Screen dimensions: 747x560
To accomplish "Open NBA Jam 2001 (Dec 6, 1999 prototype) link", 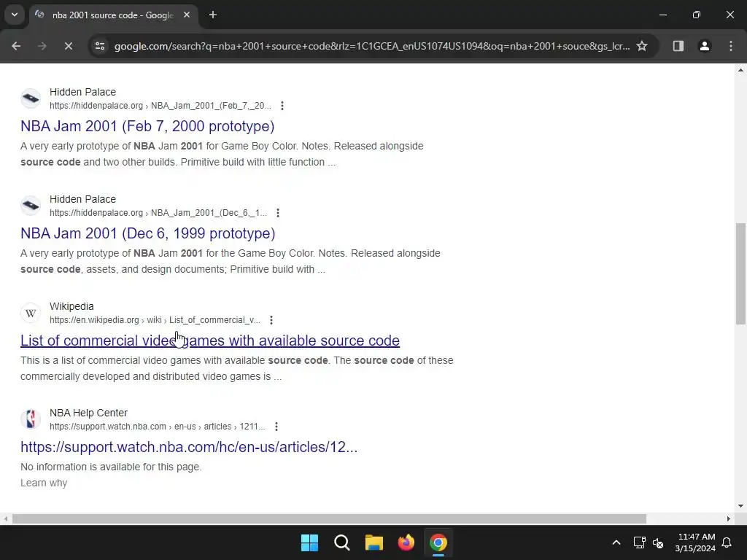I will 147,233.
